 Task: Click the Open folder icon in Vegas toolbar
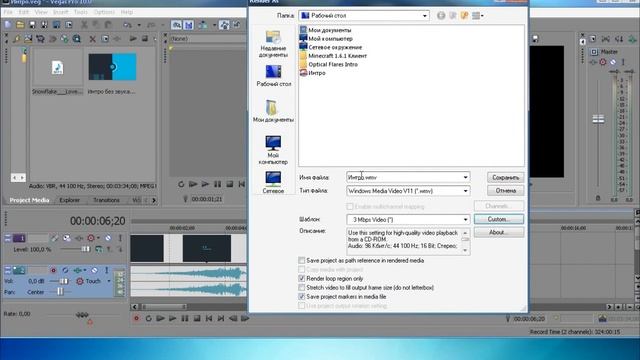coord(20,25)
